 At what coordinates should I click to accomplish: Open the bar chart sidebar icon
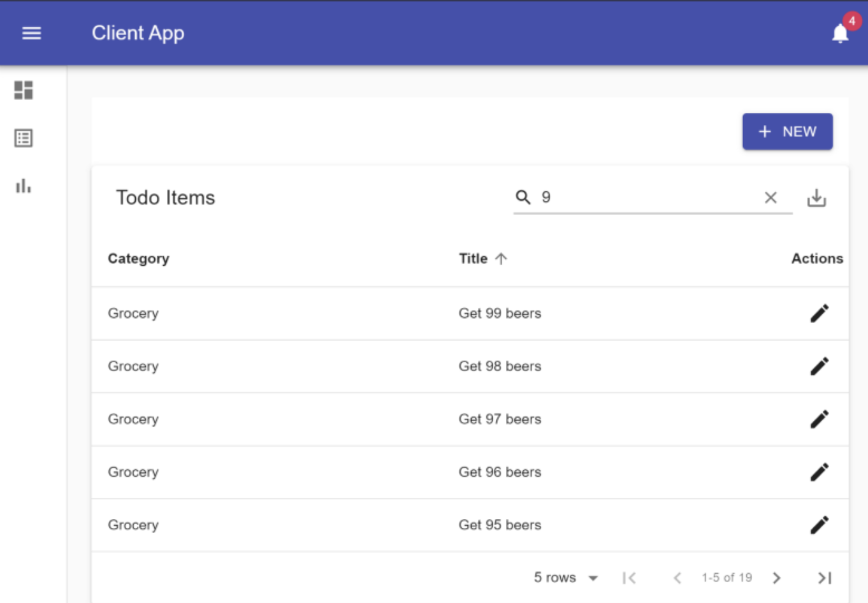coord(24,186)
